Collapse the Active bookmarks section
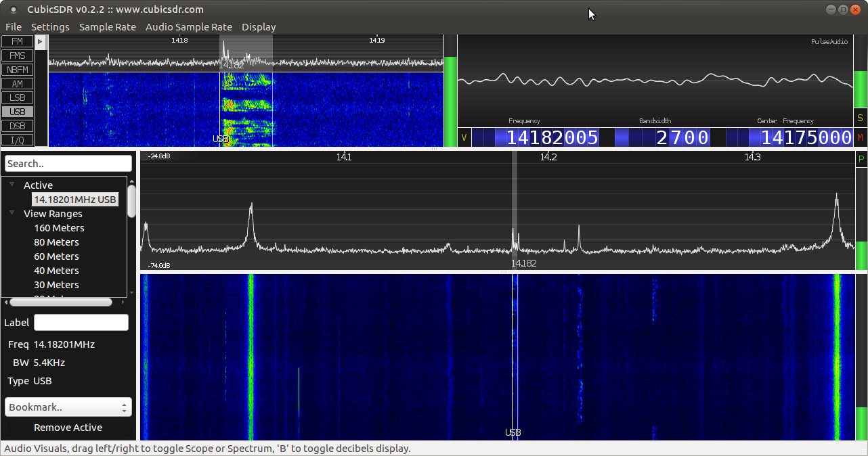 pos(11,185)
